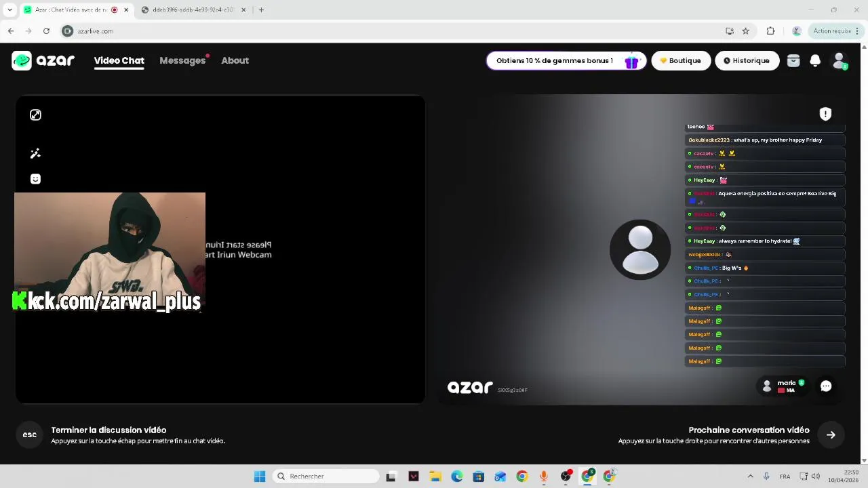Open the magic wand effects tool
Viewport: 868px width, 488px height.
(x=35, y=154)
